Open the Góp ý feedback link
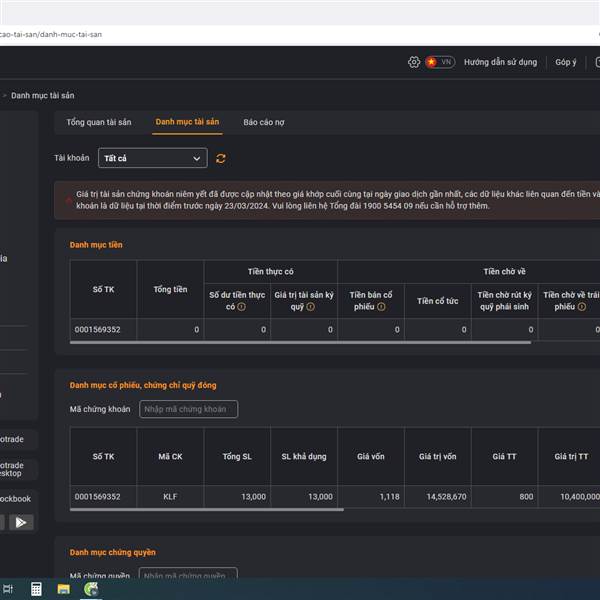 [x=566, y=62]
